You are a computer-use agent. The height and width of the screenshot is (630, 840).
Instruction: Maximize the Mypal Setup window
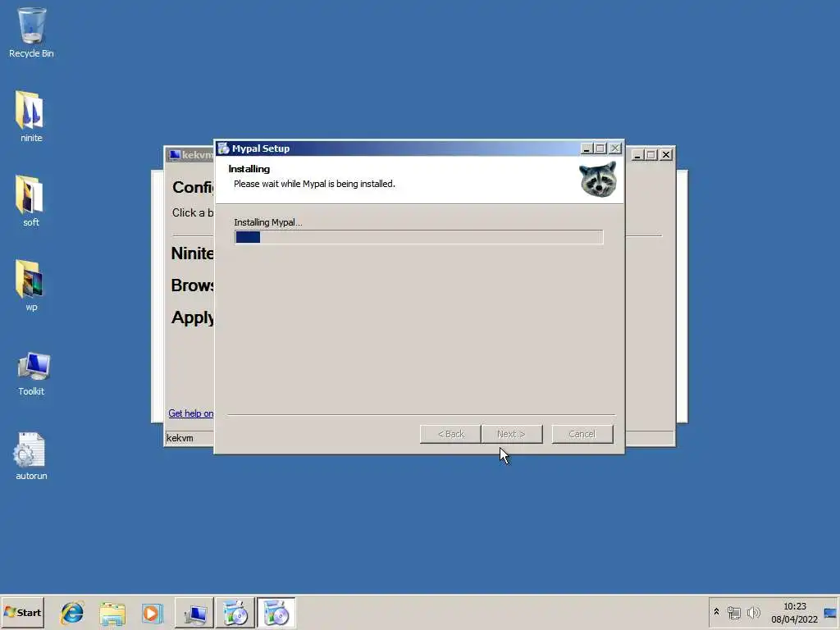coord(600,148)
